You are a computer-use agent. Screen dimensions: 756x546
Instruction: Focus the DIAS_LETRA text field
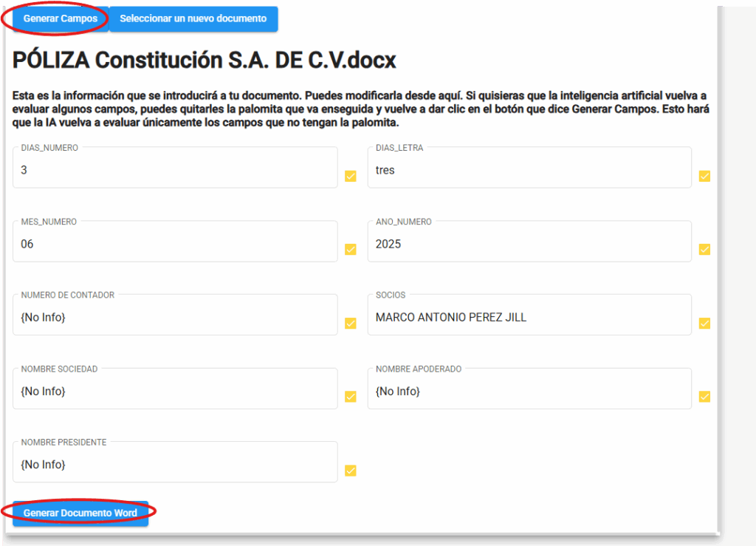pyautogui.click(x=529, y=170)
